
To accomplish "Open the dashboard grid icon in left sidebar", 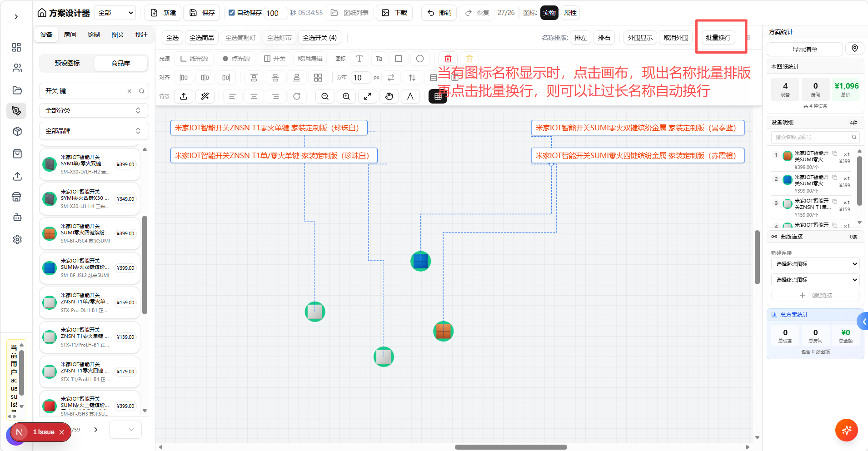I will point(17,48).
